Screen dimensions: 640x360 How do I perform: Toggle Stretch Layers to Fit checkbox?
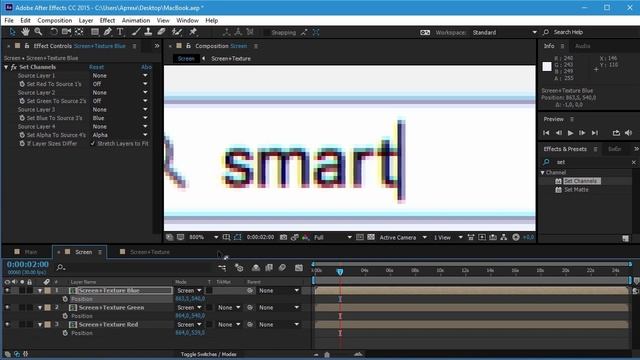93,144
